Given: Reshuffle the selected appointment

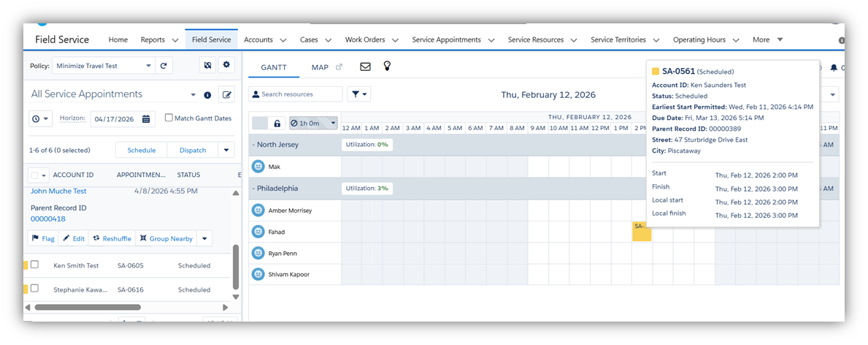Looking at the screenshot, I should (112, 238).
